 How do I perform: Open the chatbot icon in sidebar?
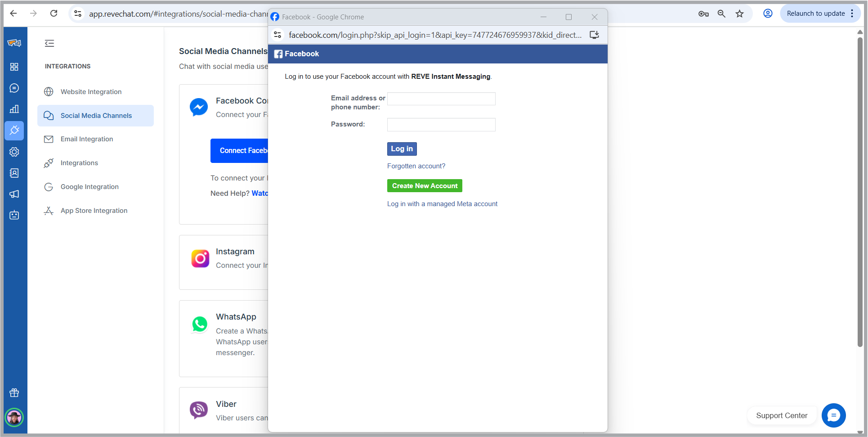pos(14,215)
